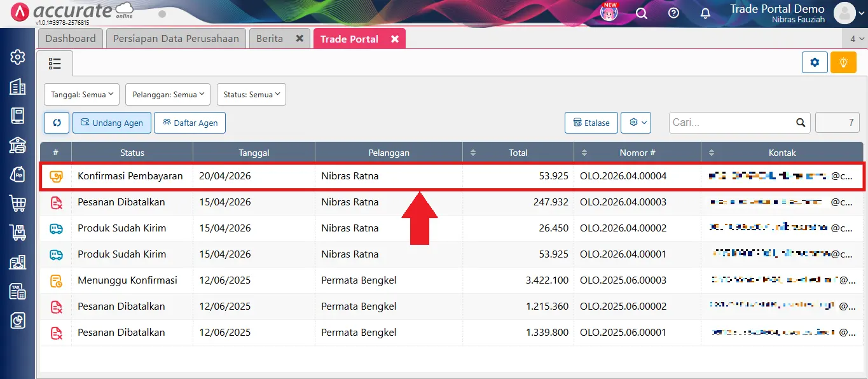Open the Etalase button
Image resolution: width=868 pixels, height=379 pixels.
(591, 123)
